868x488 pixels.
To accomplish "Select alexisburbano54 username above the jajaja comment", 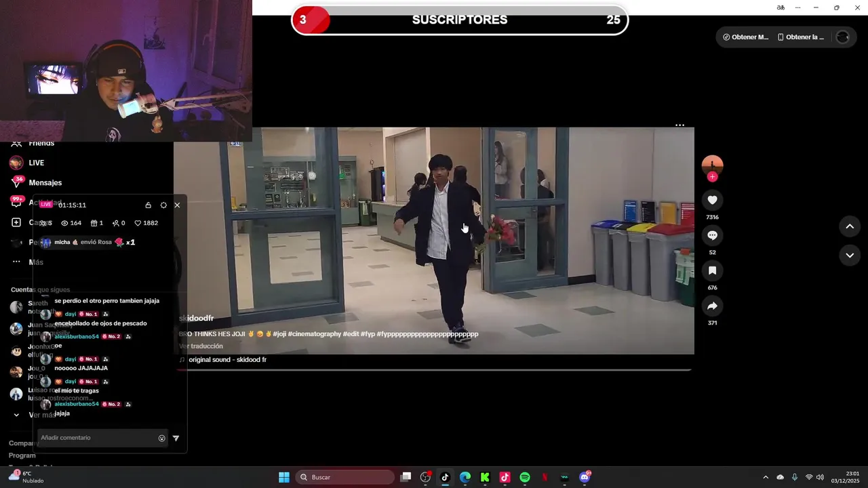I will (77, 404).
